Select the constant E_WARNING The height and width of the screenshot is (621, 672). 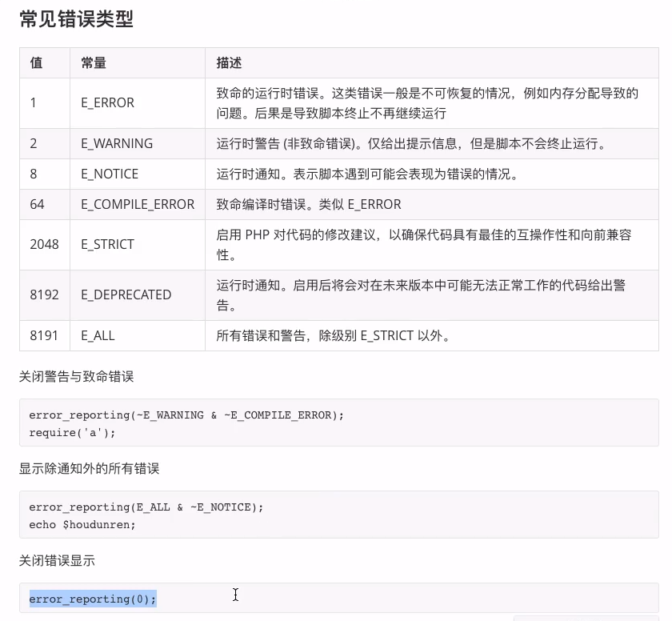coord(117,143)
